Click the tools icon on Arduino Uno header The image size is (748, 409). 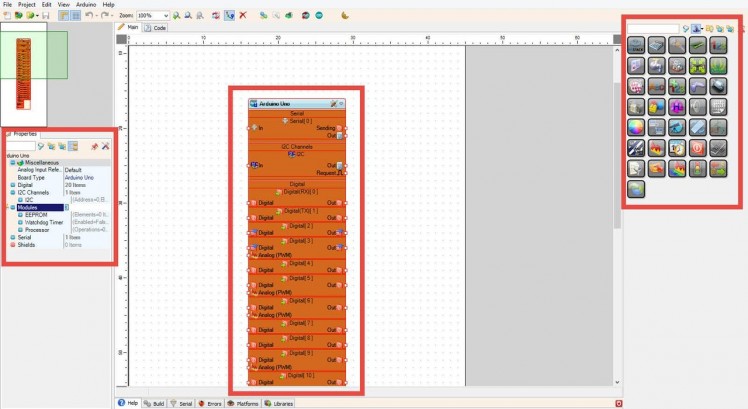click(334, 104)
